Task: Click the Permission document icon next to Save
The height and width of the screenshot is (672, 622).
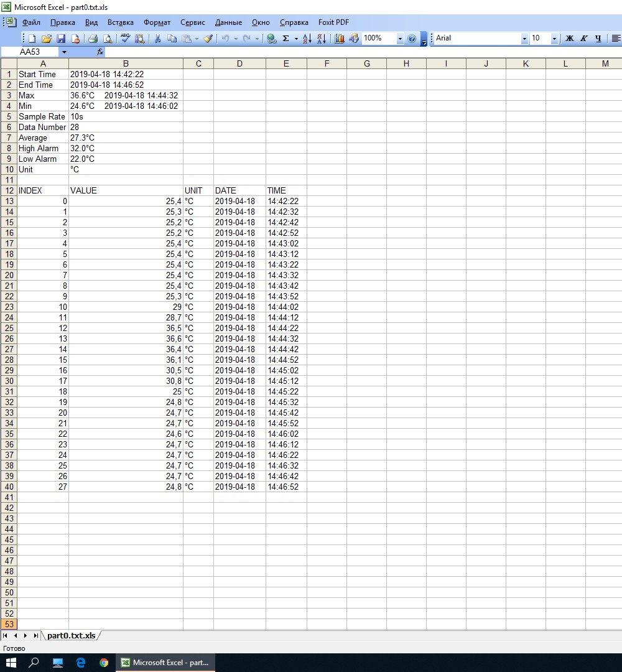Action: pyautogui.click(x=75, y=39)
